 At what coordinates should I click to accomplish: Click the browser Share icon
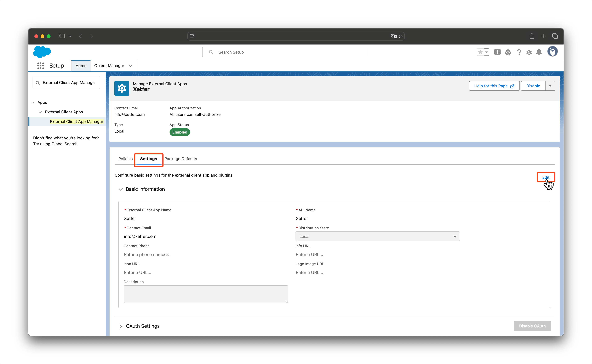[532, 36]
